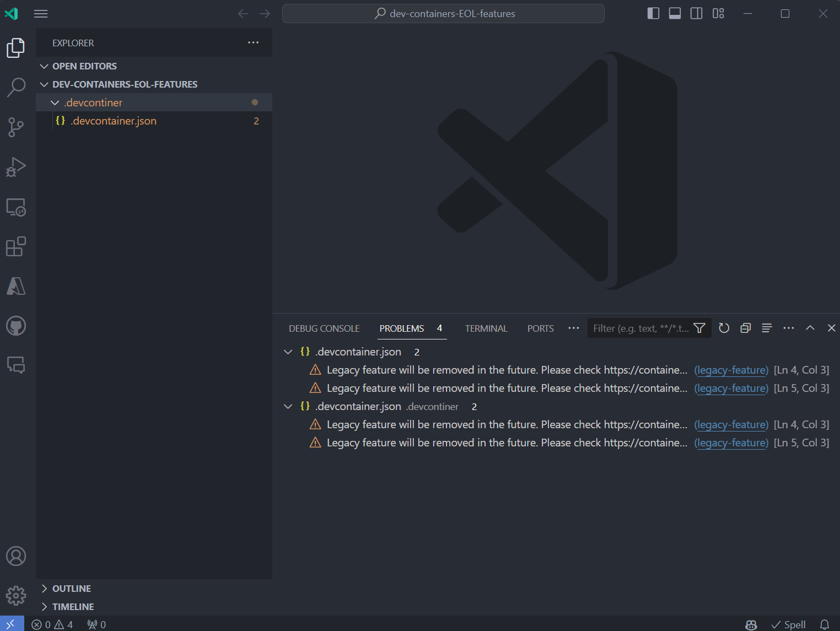This screenshot has height=631, width=840.
Task: Click the Copilot icon in the status bar
Action: tap(751, 624)
